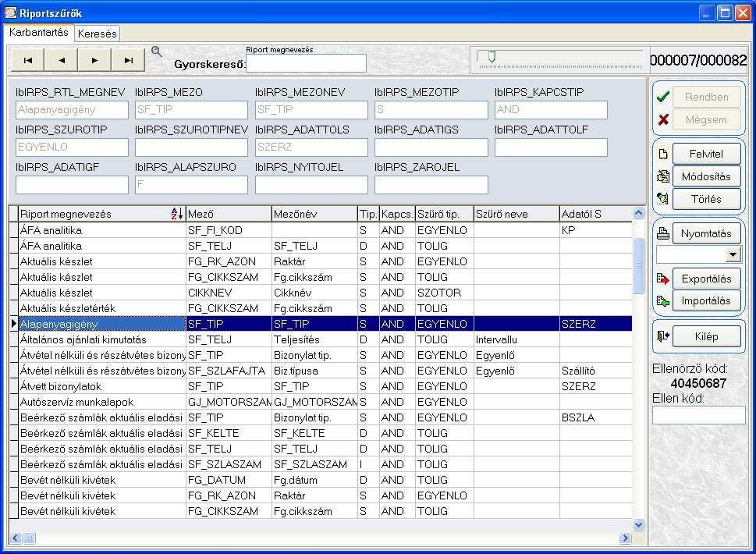
Task: Jump to last record navigation button
Action: pos(128,60)
